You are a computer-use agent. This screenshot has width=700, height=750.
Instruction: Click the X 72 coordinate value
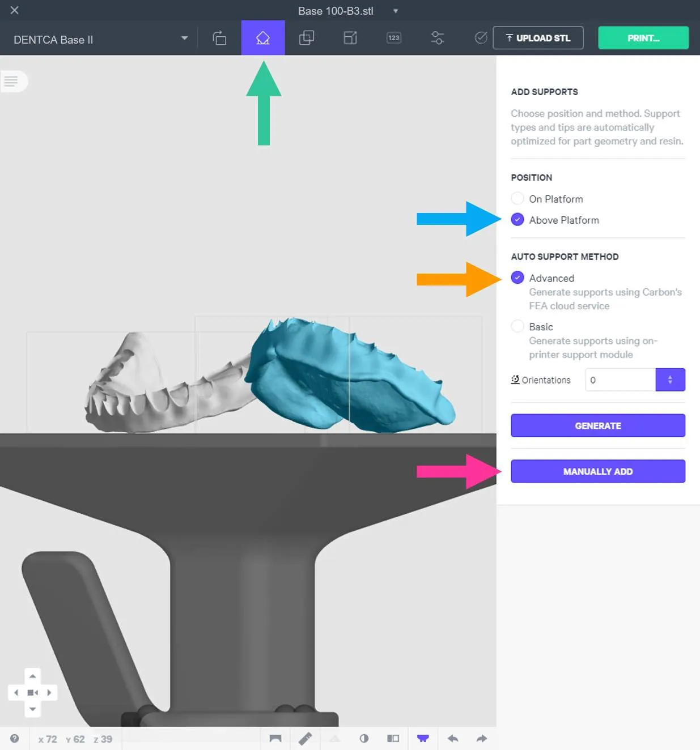coord(48,739)
